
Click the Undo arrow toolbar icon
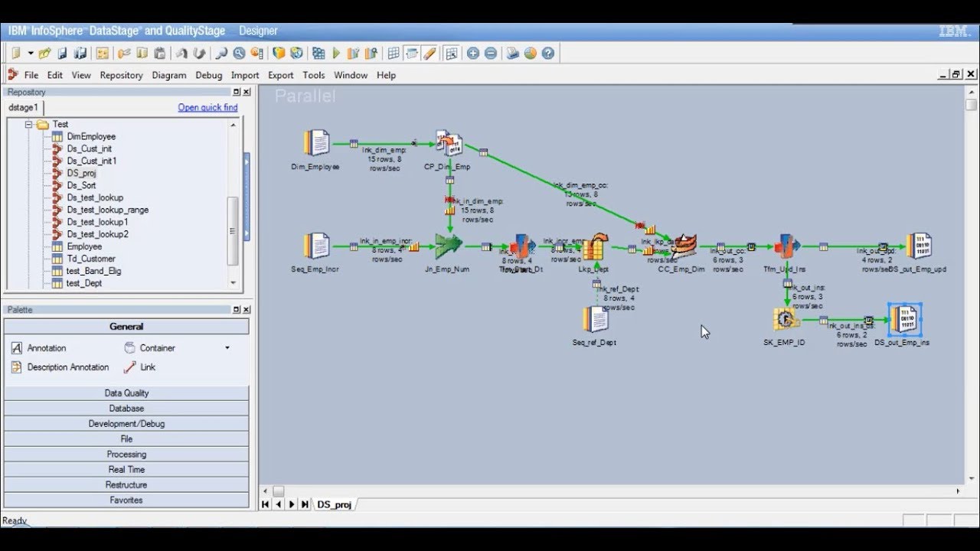point(181,54)
